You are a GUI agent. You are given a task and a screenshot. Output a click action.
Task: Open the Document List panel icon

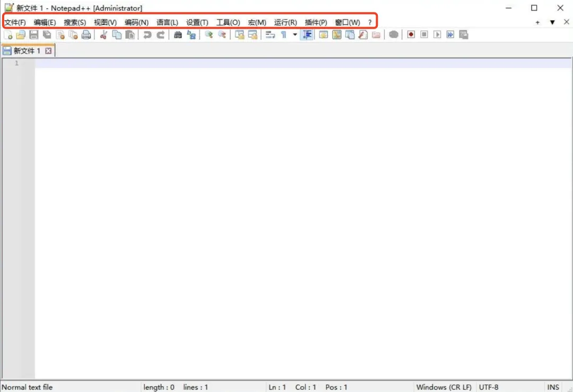(x=350, y=34)
